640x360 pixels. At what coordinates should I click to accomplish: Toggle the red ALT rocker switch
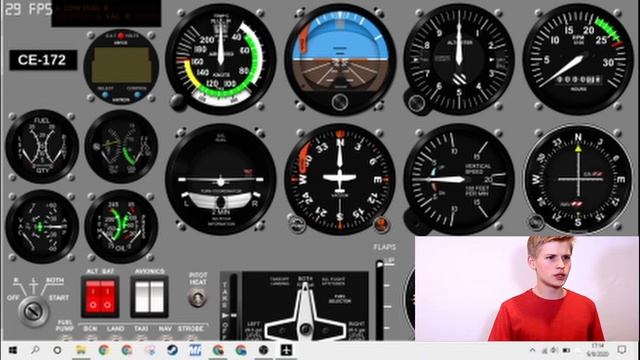93,296
